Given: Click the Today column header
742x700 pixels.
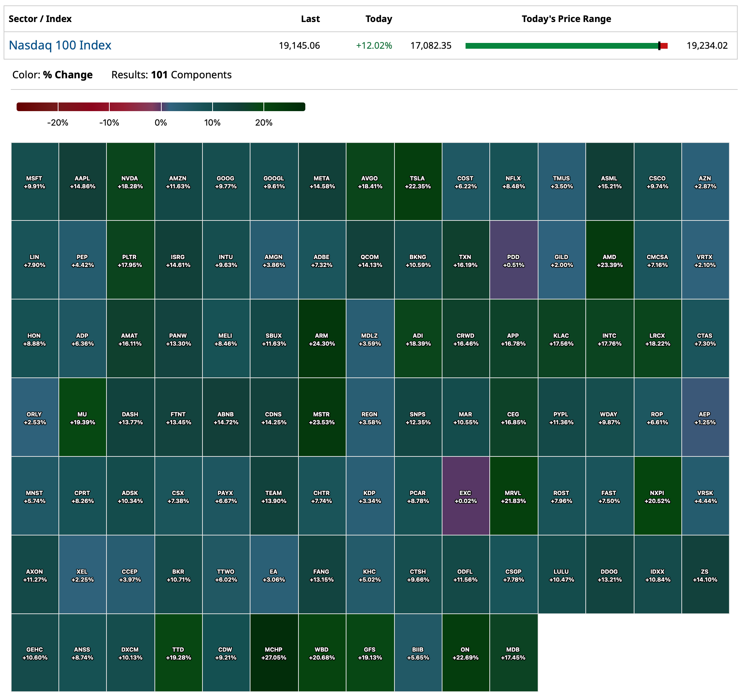Looking at the screenshot, I should 379,19.
